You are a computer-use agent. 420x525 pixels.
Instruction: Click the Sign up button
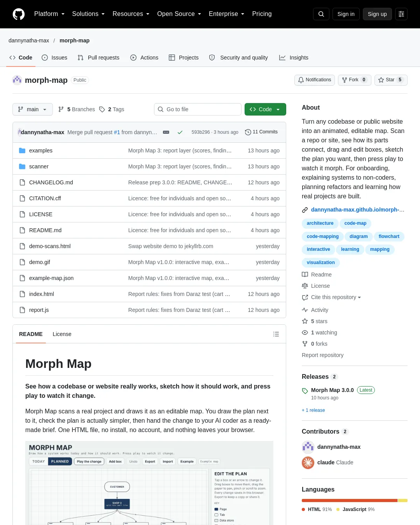coord(377,14)
